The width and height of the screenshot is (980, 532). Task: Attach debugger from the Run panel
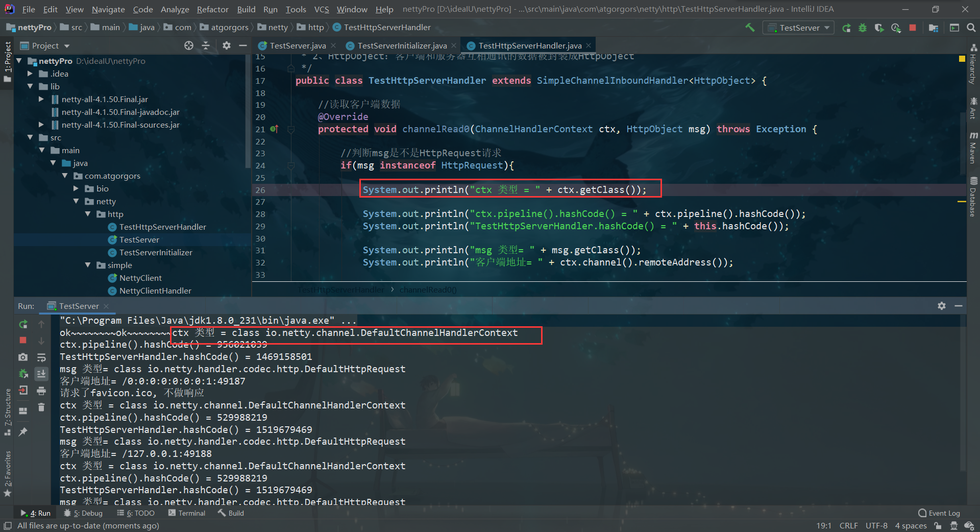[23, 374]
